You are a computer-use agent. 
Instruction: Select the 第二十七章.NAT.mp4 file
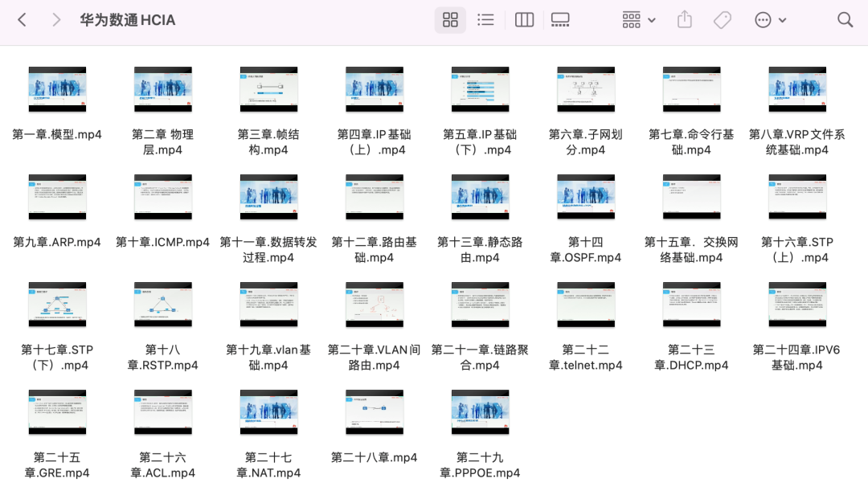268,412
